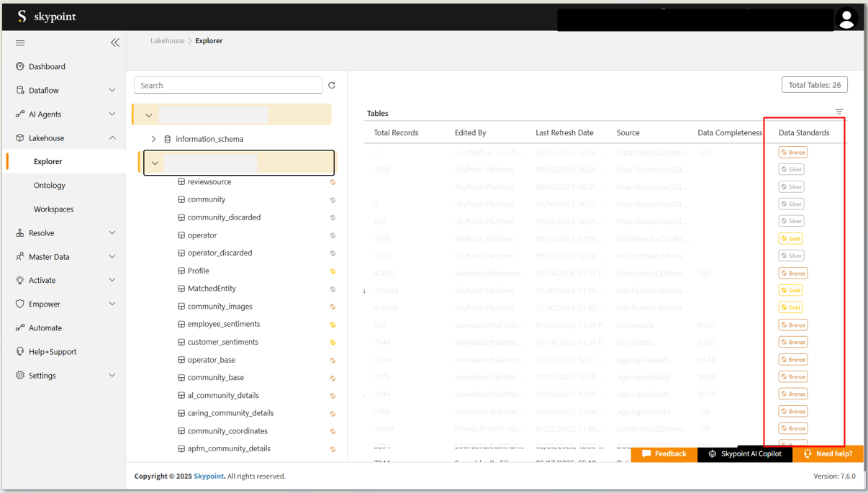
Task: Click the table filter icon above Data Standards
Action: click(839, 112)
